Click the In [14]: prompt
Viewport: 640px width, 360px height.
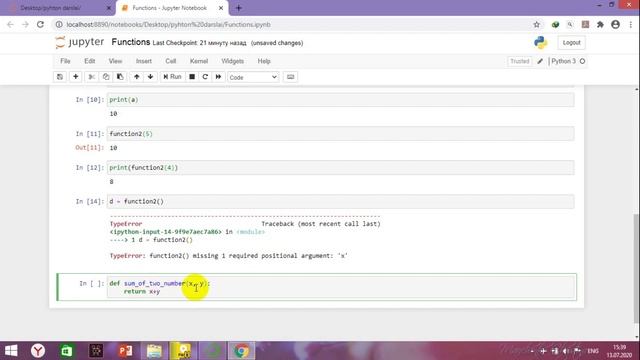89,202
